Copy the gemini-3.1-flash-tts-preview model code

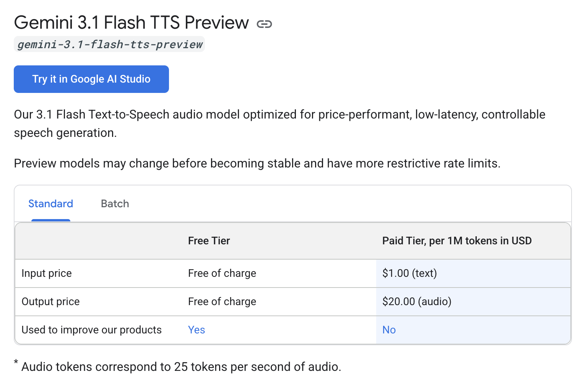pyautogui.click(x=109, y=44)
